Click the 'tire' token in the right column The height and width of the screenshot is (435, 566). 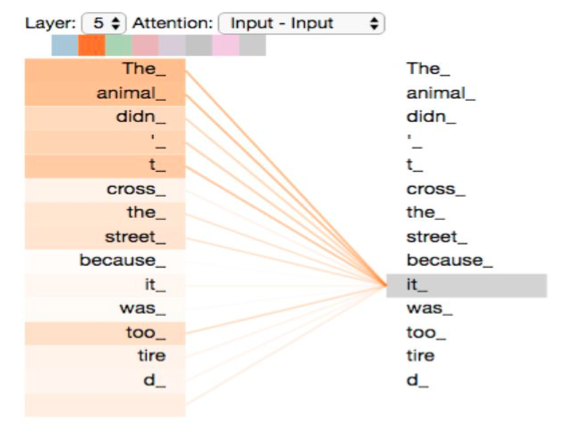click(421, 356)
